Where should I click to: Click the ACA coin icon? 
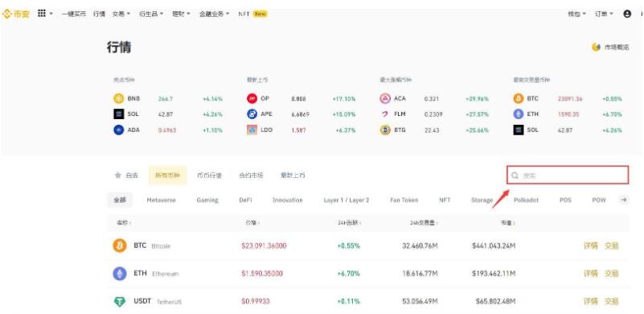pos(385,99)
